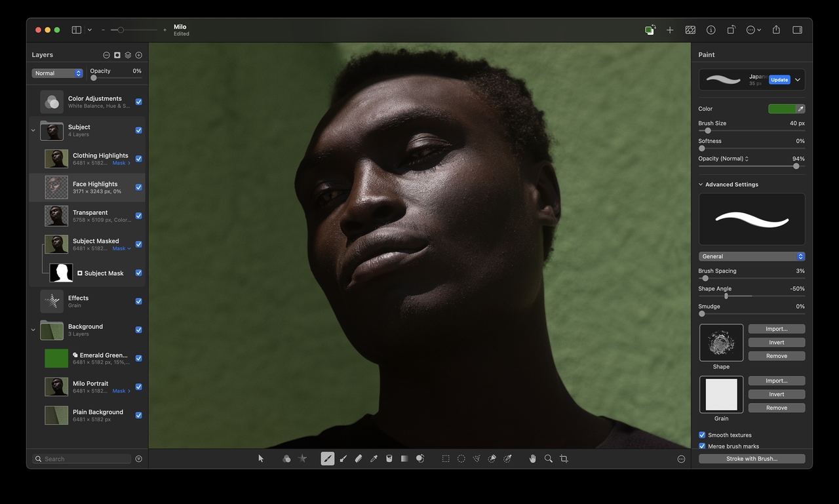Viewport: 839px width, 504px height.
Task: Select the Gradient tool
Action: 404,459
